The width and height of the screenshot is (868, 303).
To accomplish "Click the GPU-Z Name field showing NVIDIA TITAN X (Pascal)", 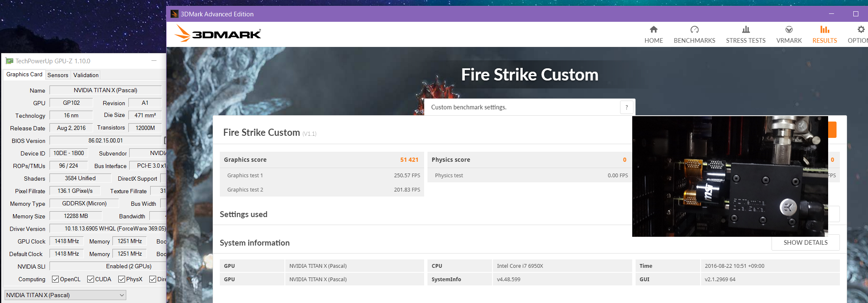I will 106,90.
